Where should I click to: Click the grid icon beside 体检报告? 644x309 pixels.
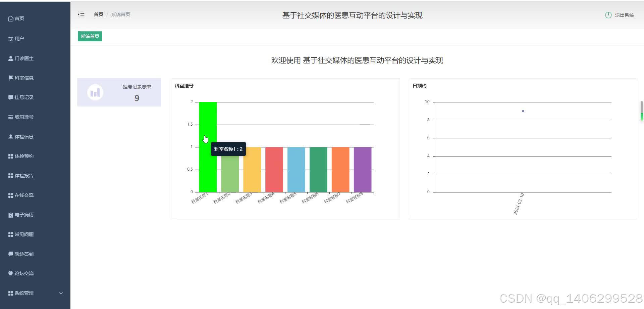11,176
